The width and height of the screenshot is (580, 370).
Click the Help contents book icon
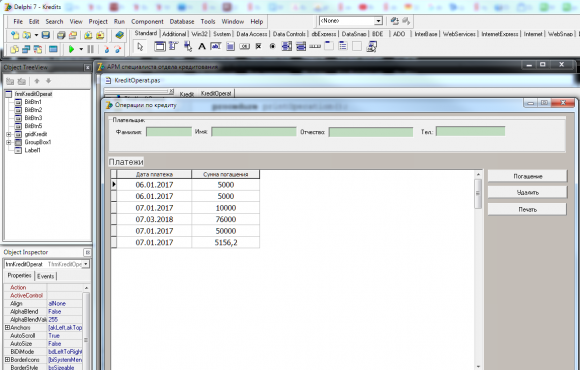point(119,35)
